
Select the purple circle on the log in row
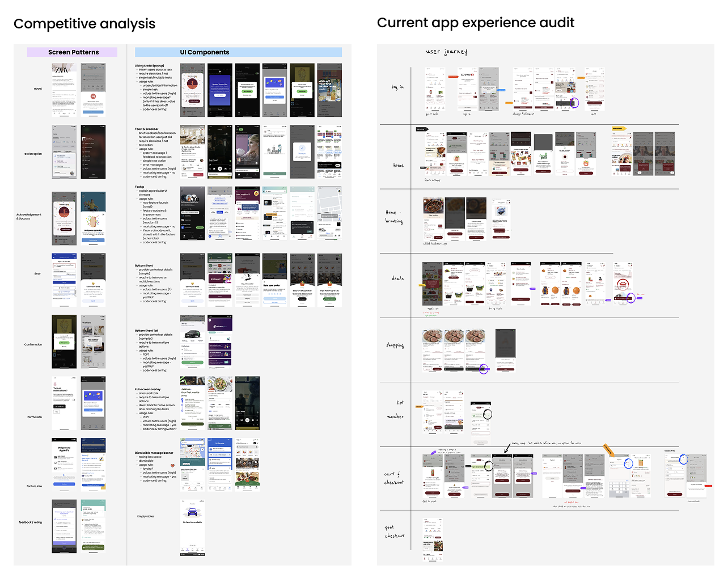click(574, 103)
